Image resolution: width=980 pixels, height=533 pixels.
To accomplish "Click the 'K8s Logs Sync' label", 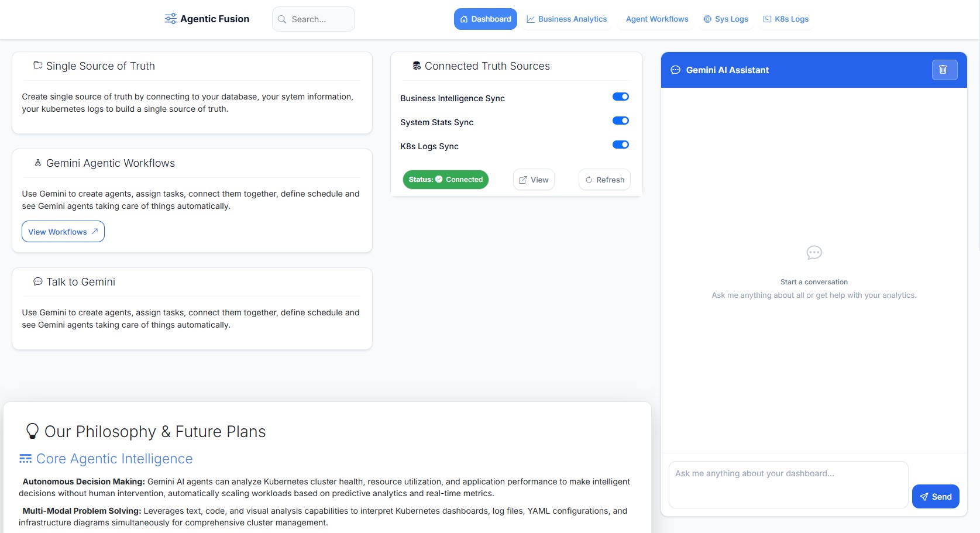I will 429,146.
